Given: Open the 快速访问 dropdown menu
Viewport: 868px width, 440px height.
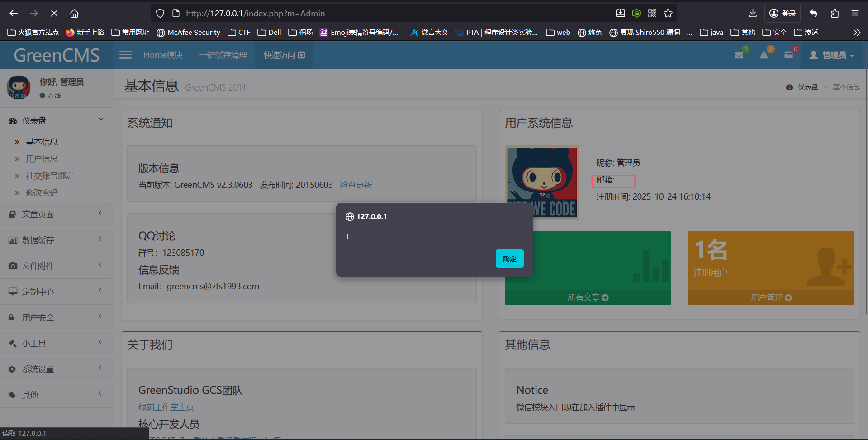Looking at the screenshot, I should coord(284,55).
